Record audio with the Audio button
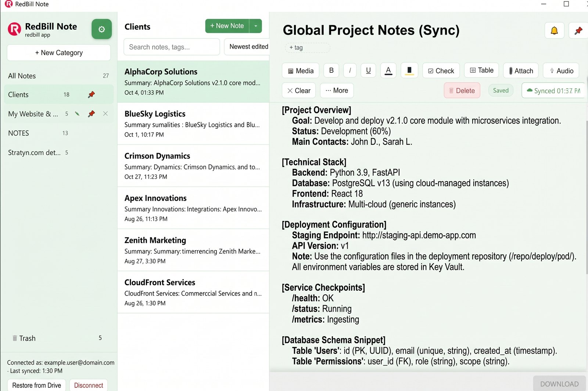The height and width of the screenshot is (391, 588). tap(561, 71)
